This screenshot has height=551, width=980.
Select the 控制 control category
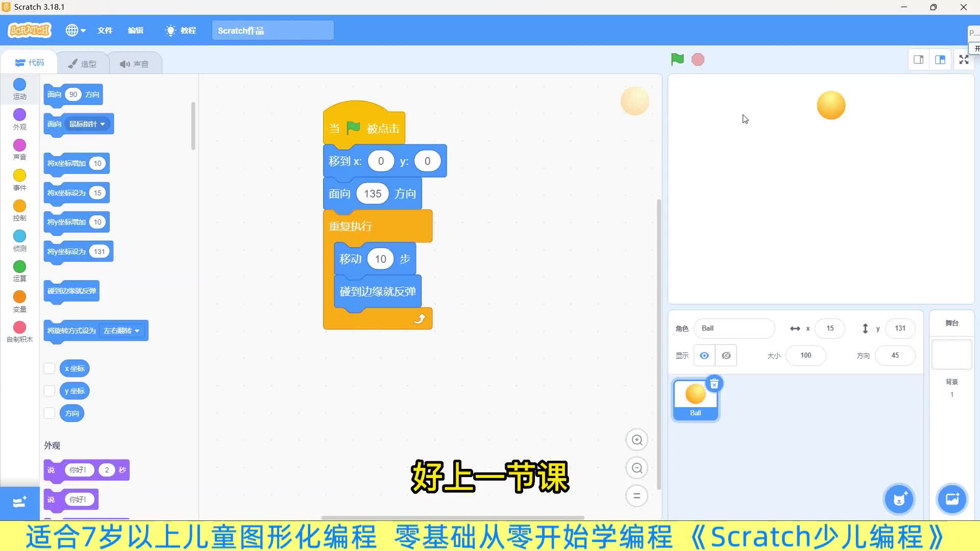point(19,211)
